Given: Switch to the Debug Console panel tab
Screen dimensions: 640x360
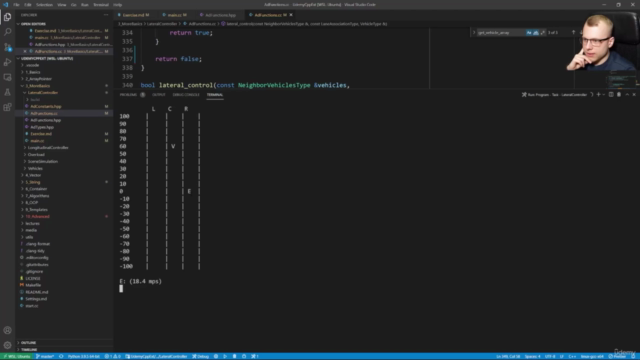Looking at the screenshot, I should (x=186, y=95).
